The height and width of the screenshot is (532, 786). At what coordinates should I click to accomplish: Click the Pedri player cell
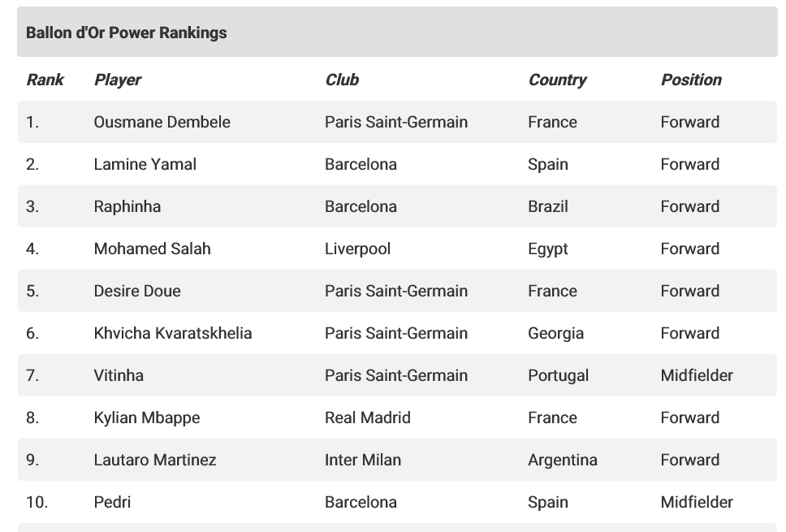click(112, 502)
